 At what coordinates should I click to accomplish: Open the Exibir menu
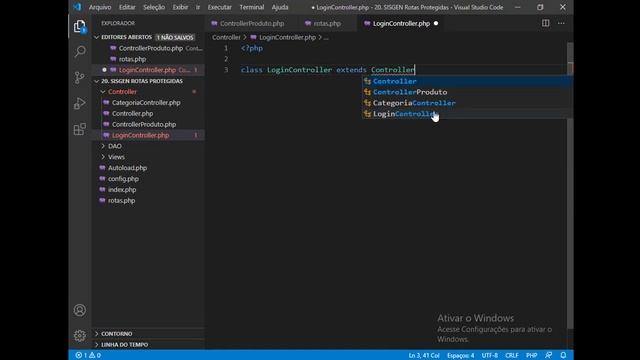pos(180,7)
